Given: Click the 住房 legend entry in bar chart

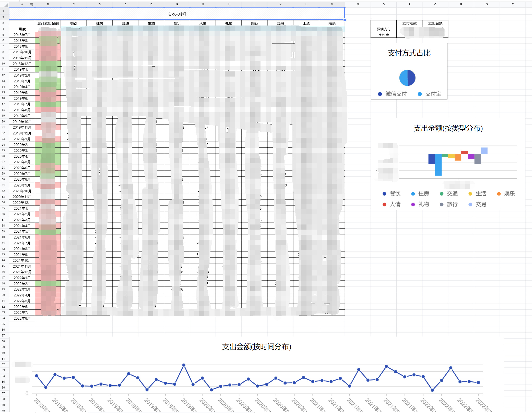Looking at the screenshot, I should (x=420, y=194).
